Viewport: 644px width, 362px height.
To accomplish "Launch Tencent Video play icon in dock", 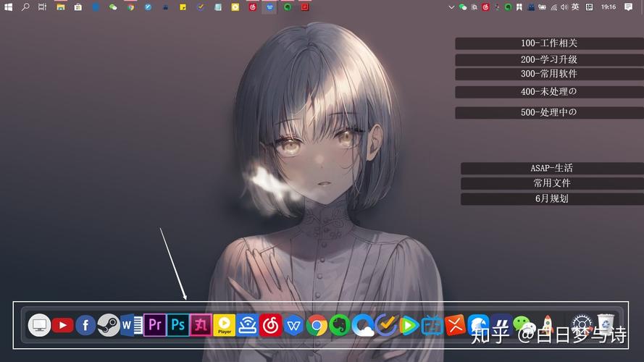I will [x=409, y=326].
